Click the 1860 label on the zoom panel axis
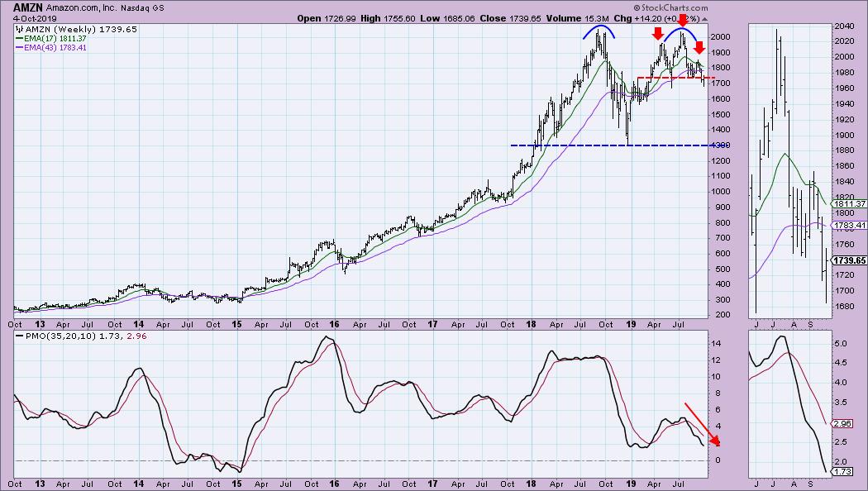 [x=844, y=166]
